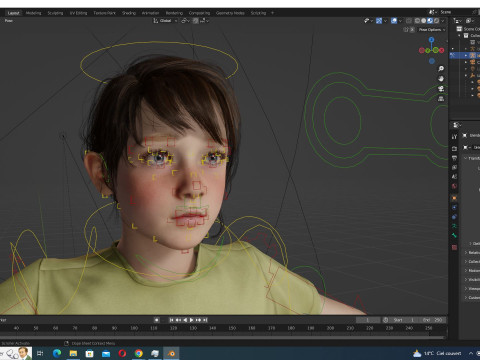Select solid viewport shading
Image resolution: width=480 pixels, height=360 pixels.
click(424, 21)
